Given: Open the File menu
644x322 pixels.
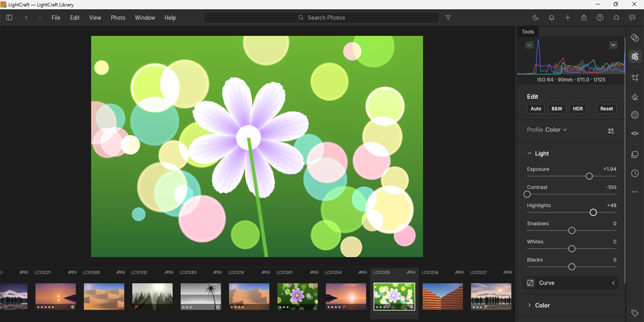Looking at the screenshot, I should pyautogui.click(x=56, y=18).
